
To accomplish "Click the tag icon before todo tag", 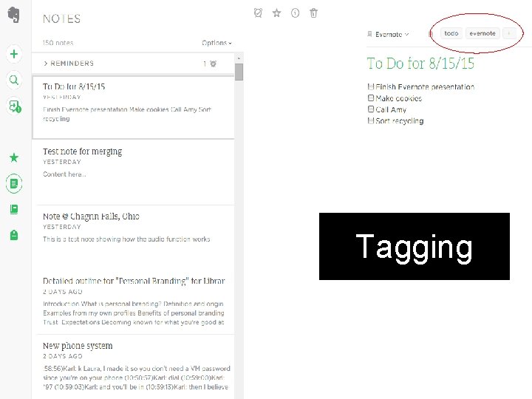I will (431, 33).
